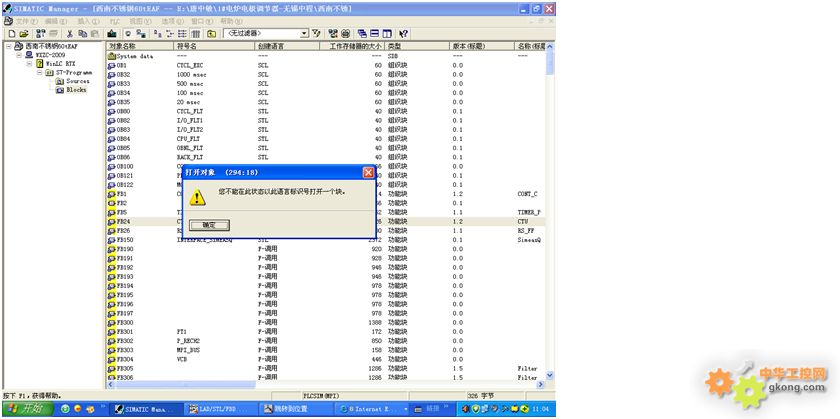Sort by 创建语言 column header
This screenshot has height=419, width=840.
pyautogui.click(x=287, y=46)
